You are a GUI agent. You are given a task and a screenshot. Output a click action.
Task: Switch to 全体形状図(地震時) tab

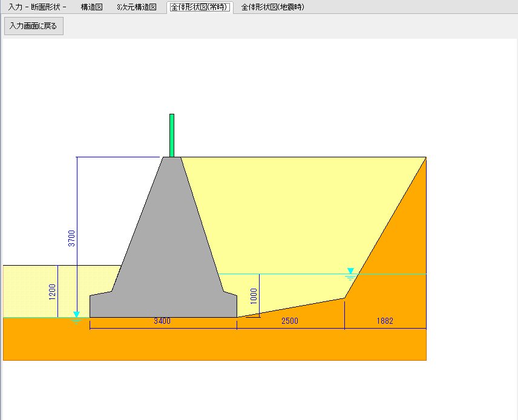click(x=272, y=7)
